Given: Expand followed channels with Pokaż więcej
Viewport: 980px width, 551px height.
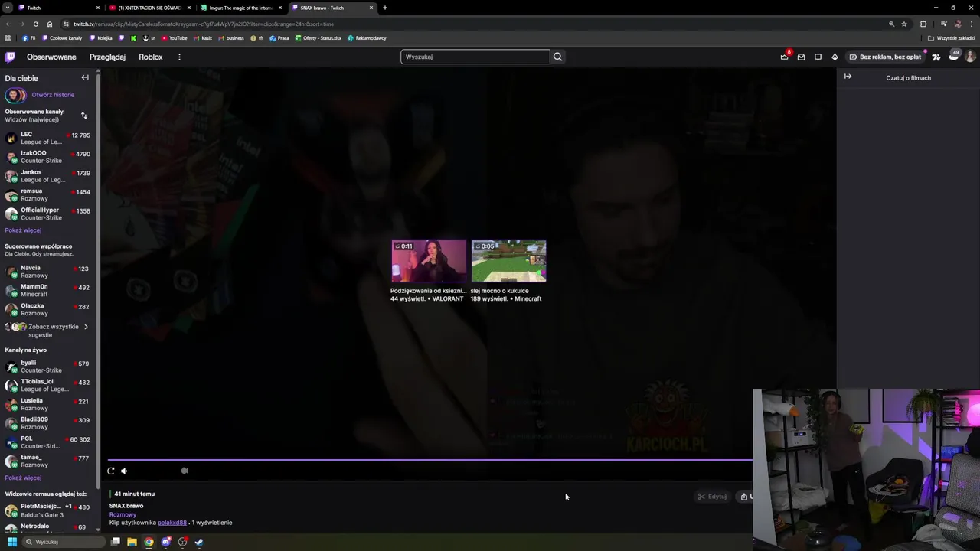Looking at the screenshot, I should click(x=23, y=230).
